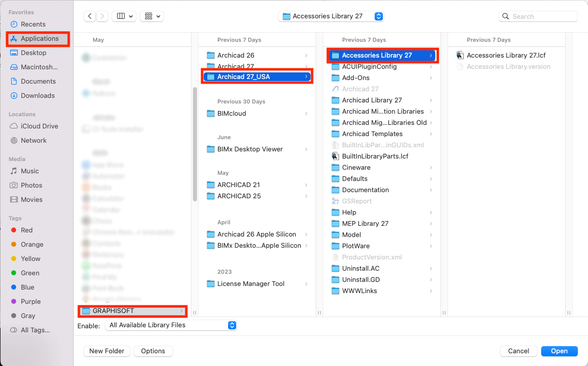Click inside the Search field
The height and width of the screenshot is (366, 588).
pos(538,16)
